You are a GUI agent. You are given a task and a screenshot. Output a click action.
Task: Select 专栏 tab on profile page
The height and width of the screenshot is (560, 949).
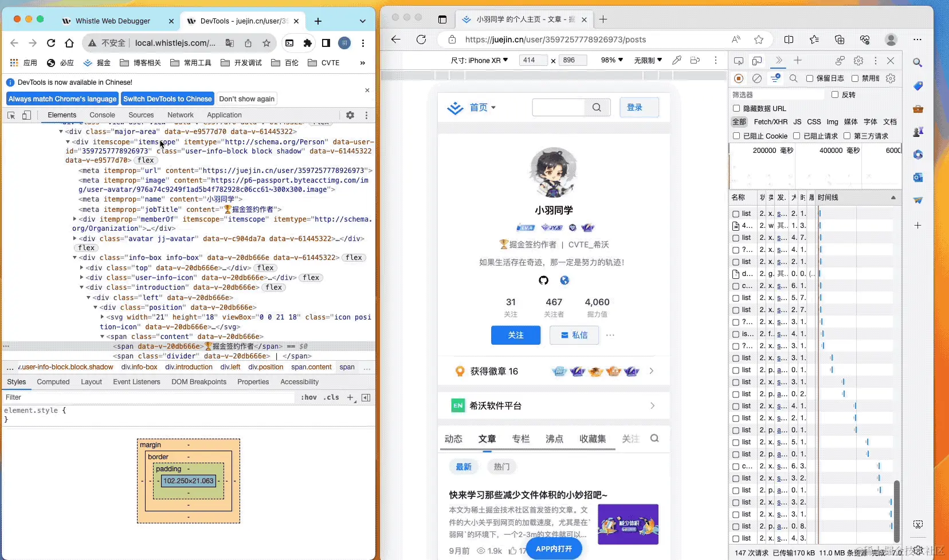click(x=521, y=439)
